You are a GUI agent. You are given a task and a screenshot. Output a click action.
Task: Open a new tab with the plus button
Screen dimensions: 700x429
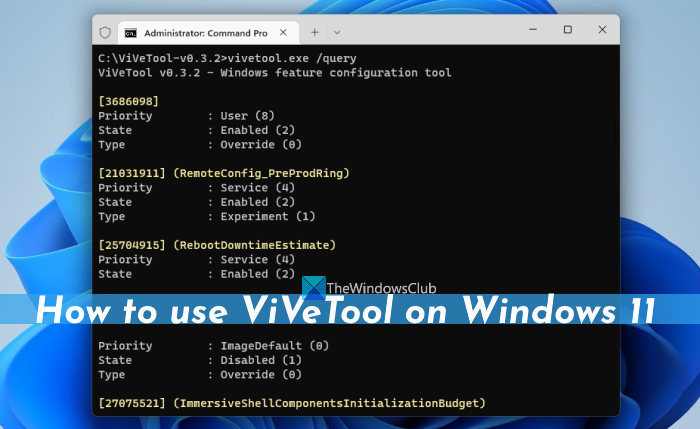[315, 33]
